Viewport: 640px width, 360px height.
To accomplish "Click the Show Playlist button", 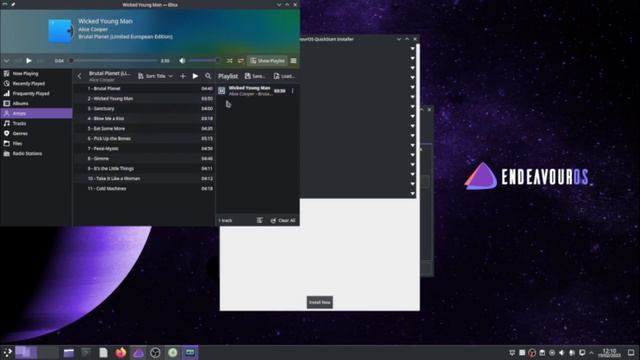I will coord(268,61).
